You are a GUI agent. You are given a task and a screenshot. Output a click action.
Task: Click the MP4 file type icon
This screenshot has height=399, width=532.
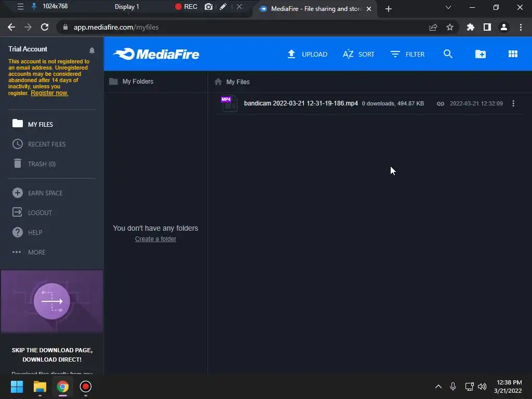tap(229, 103)
